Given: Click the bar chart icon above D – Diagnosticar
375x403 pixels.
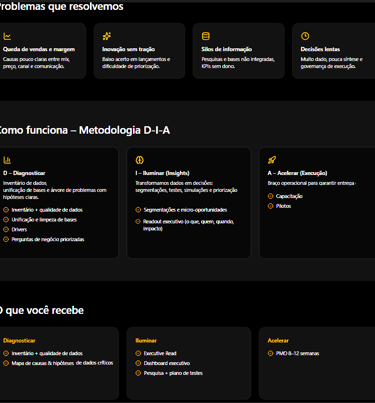Looking at the screenshot, I should 7,160.
